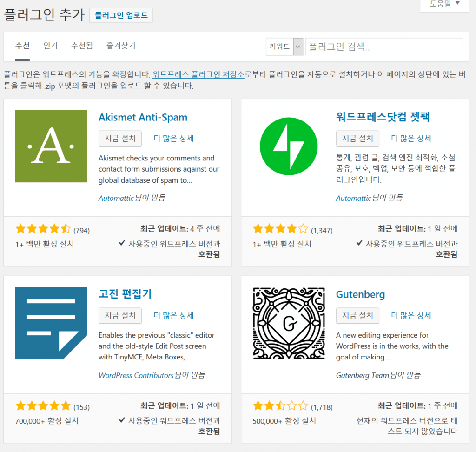
Task: Open the 키워드 search type dropdown
Action: [x=284, y=47]
